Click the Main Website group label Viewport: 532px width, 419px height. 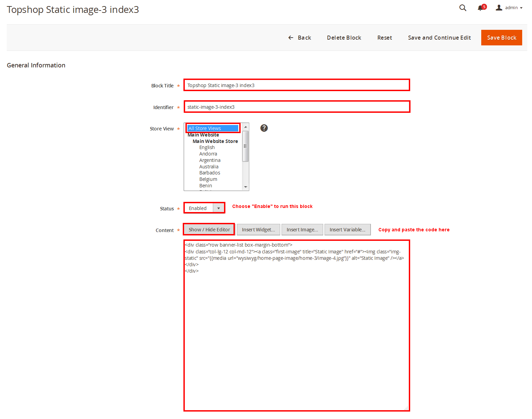pyautogui.click(x=203, y=135)
